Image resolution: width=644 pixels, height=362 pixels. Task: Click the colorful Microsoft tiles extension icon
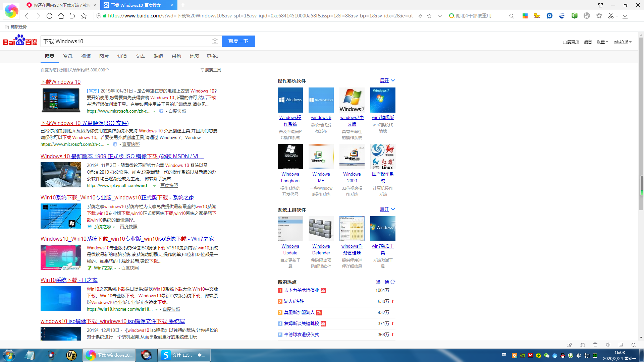click(x=525, y=16)
